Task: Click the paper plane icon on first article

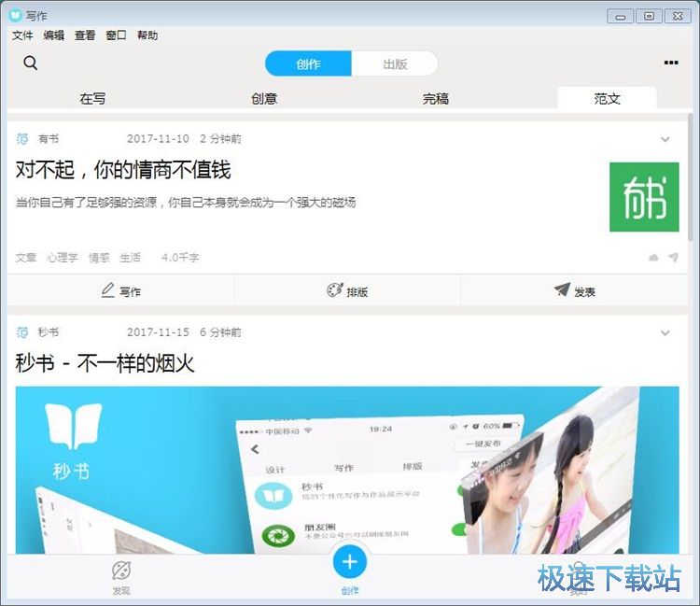Action: (673, 257)
